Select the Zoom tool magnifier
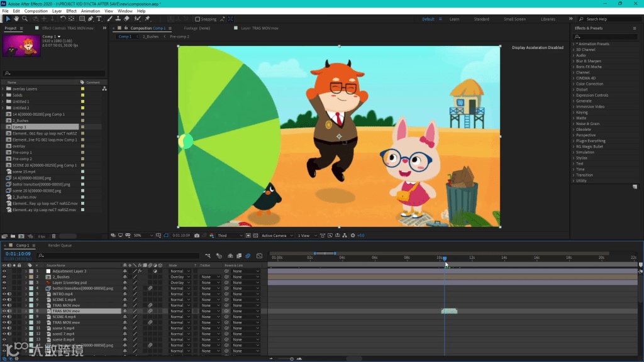This screenshot has height=362, width=644. coord(25,19)
